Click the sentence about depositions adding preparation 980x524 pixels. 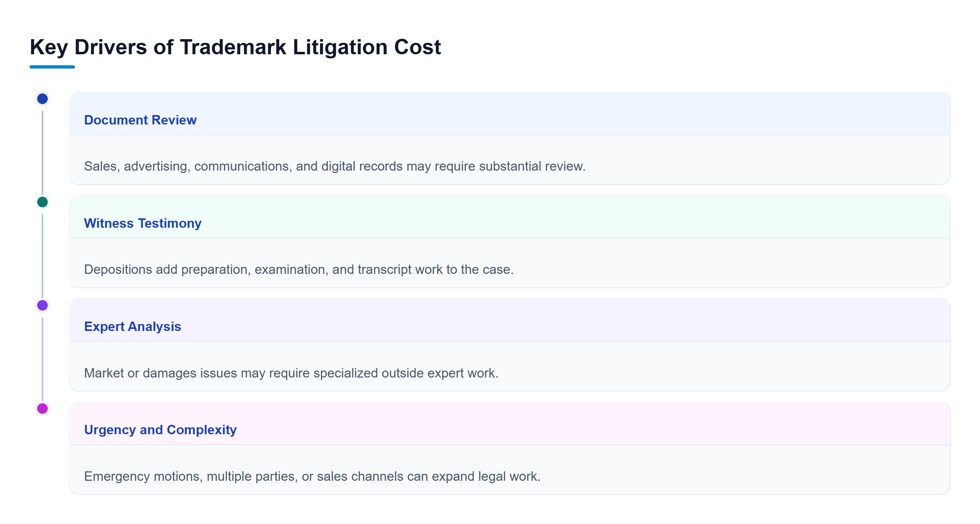299,269
